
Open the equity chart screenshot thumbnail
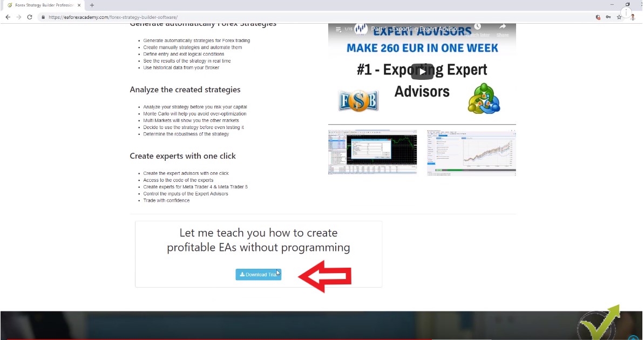471,153
